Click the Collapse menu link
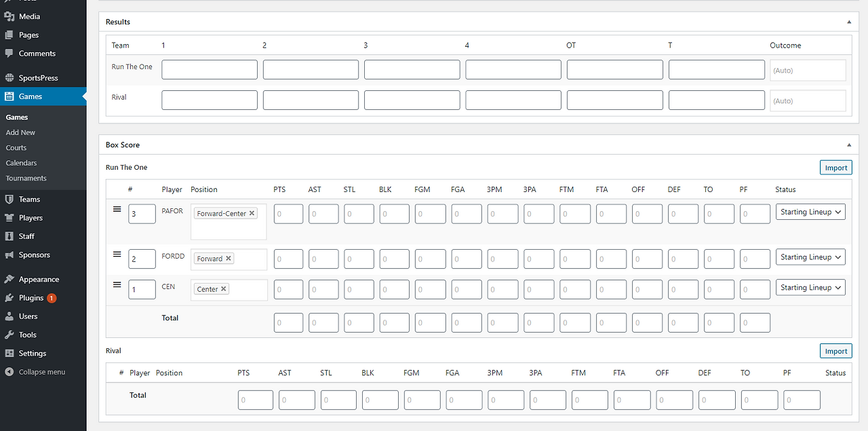The image size is (868, 431). tap(42, 372)
